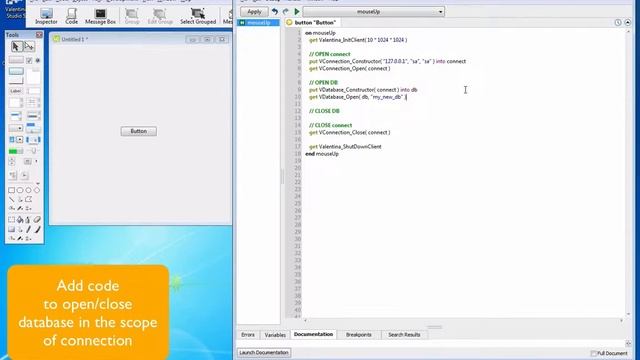Screen dimensions: 640x360
Task: Select the rounded rectangle graphic tool
Action: [20, 190]
